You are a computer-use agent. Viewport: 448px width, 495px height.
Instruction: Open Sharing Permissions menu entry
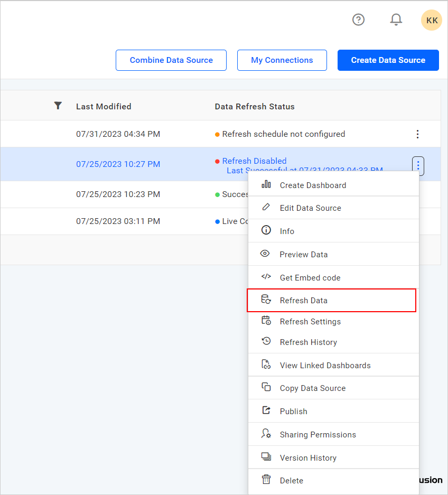(334, 435)
